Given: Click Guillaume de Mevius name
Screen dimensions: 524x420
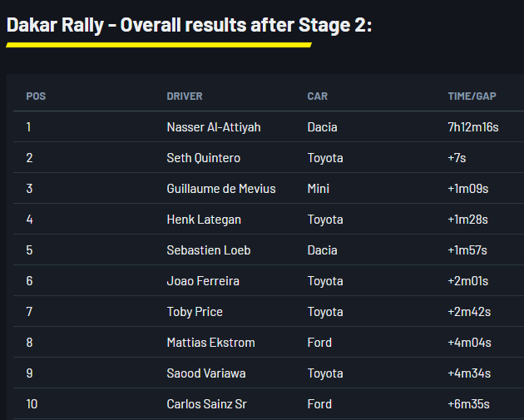Looking at the screenshot, I should click(221, 189).
